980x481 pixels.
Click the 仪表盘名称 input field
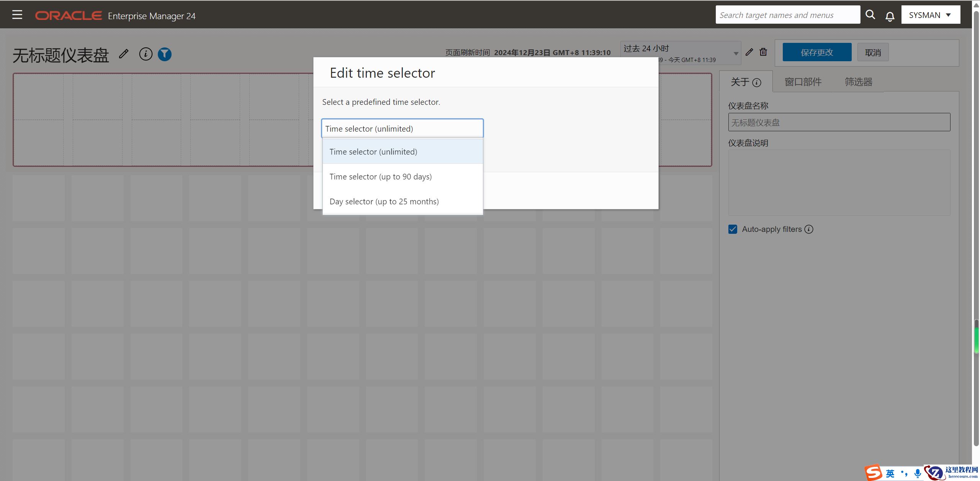(x=839, y=122)
